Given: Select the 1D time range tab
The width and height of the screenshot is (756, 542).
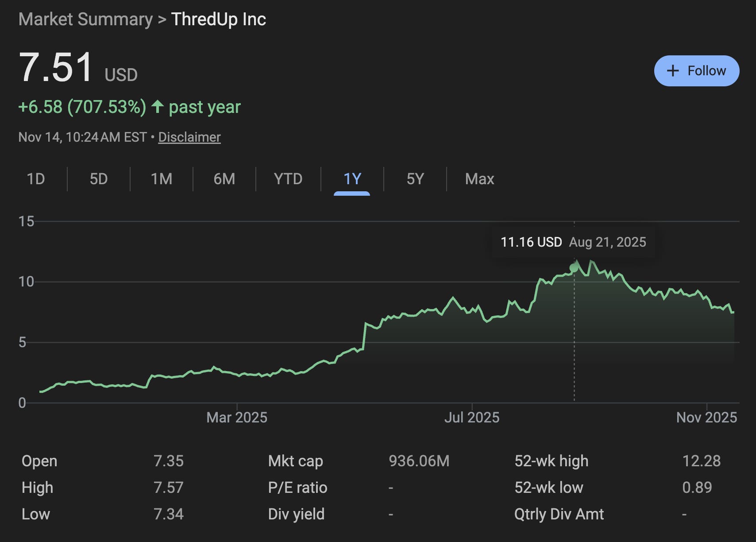Looking at the screenshot, I should (x=36, y=179).
